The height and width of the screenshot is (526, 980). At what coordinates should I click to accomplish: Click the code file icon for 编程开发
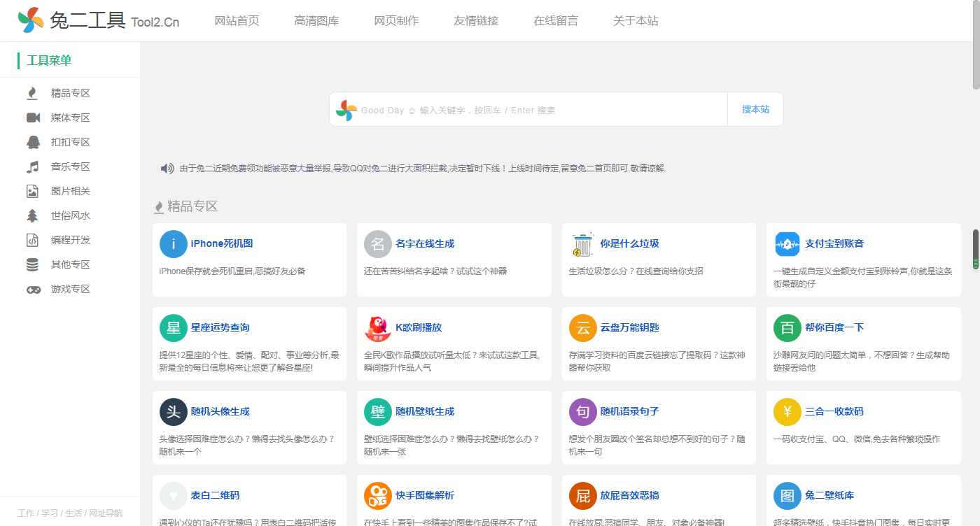[33, 240]
